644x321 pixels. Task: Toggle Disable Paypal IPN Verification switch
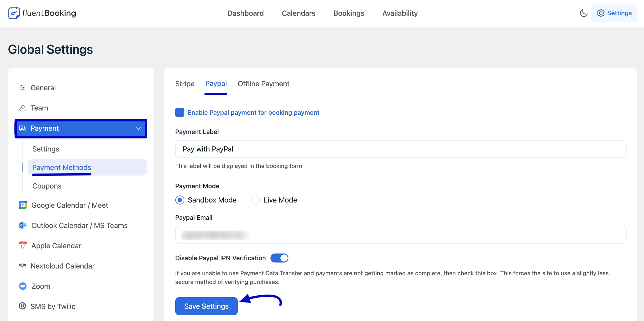coord(279,258)
